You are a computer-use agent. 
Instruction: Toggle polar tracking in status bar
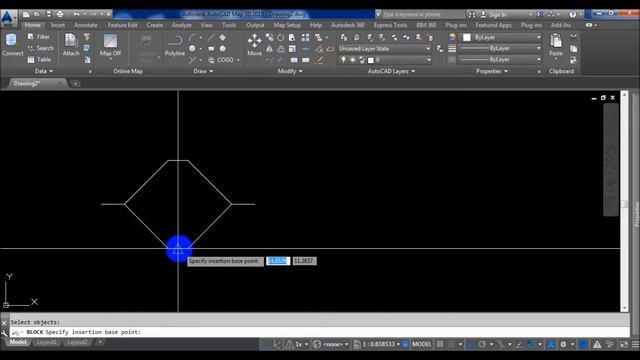(x=482, y=344)
